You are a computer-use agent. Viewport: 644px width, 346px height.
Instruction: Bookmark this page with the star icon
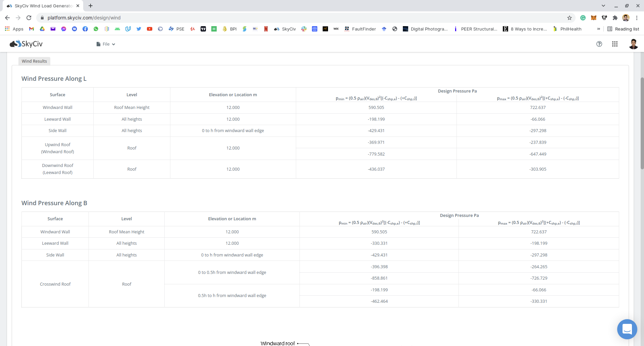pyautogui.click(x=569, y=18)
